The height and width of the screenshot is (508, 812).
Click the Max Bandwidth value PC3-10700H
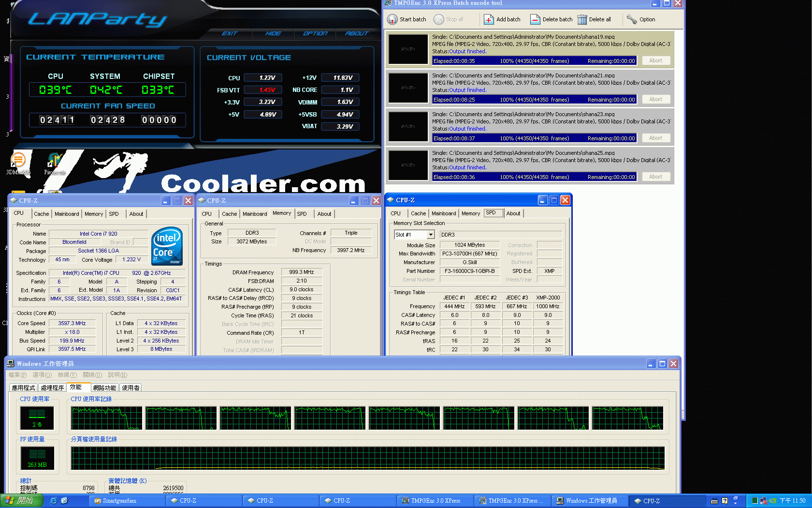470,254
